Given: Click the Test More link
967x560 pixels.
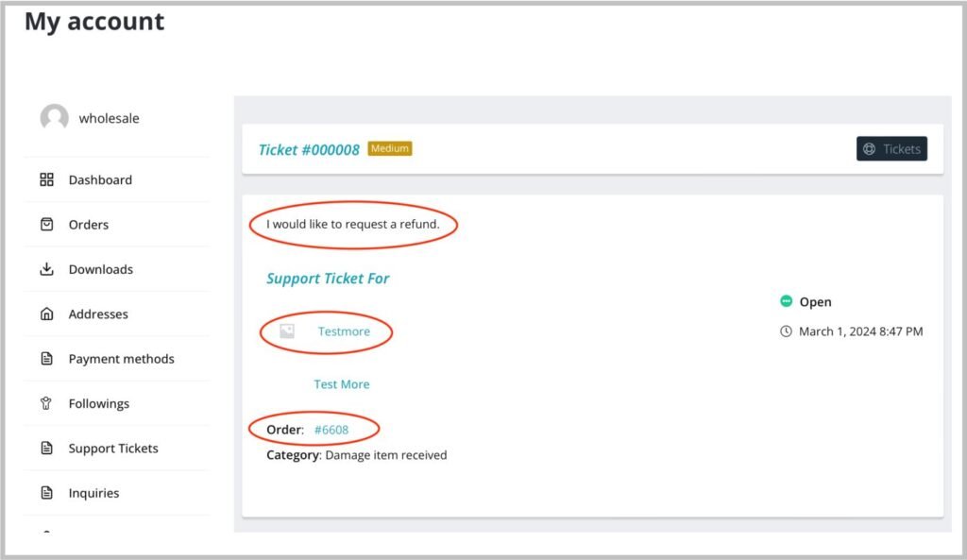Looking at the screenshot, I should 342,384.
